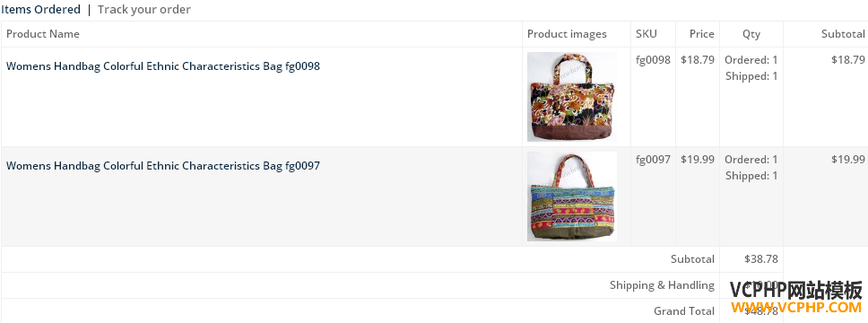Screen dimensions: 868x323
Task: Open the fg0097 handbag product link
Action: pyautogui.click(x=163, y=166)
